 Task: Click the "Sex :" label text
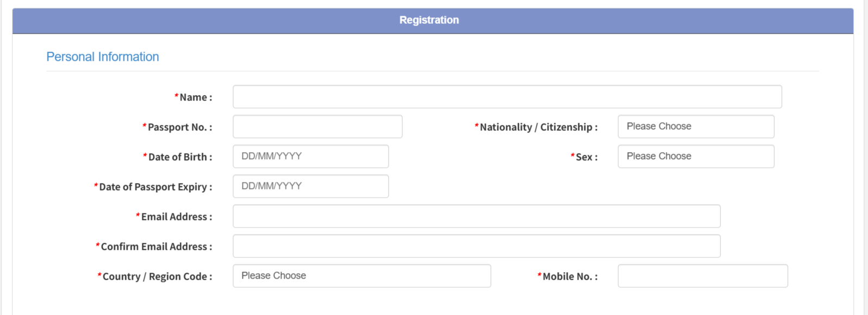point(586,157)
